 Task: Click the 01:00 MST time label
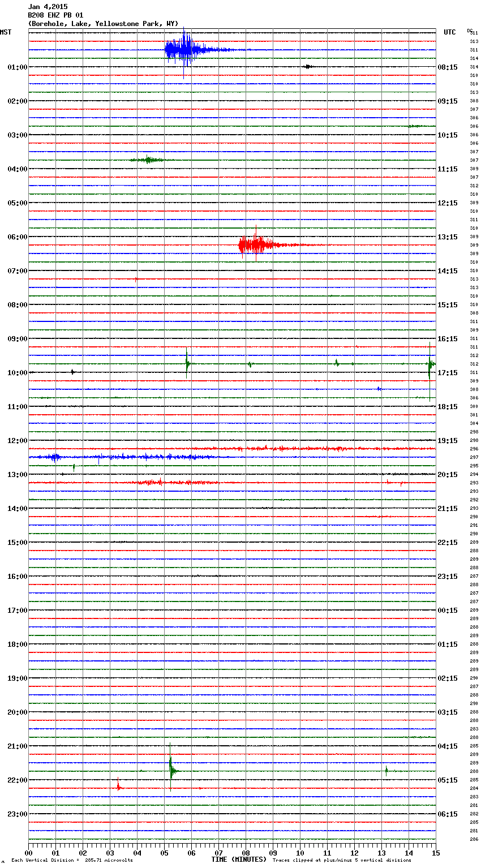pyautogui.click(x=17, y=67)
